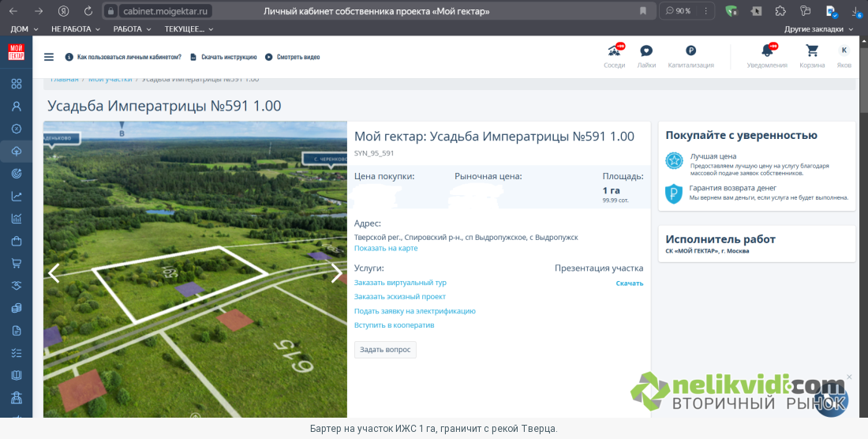The width and height of the screenshot is (868, 439).
Task: Open the target icon in sidebar
Action: tap(17, 174)
